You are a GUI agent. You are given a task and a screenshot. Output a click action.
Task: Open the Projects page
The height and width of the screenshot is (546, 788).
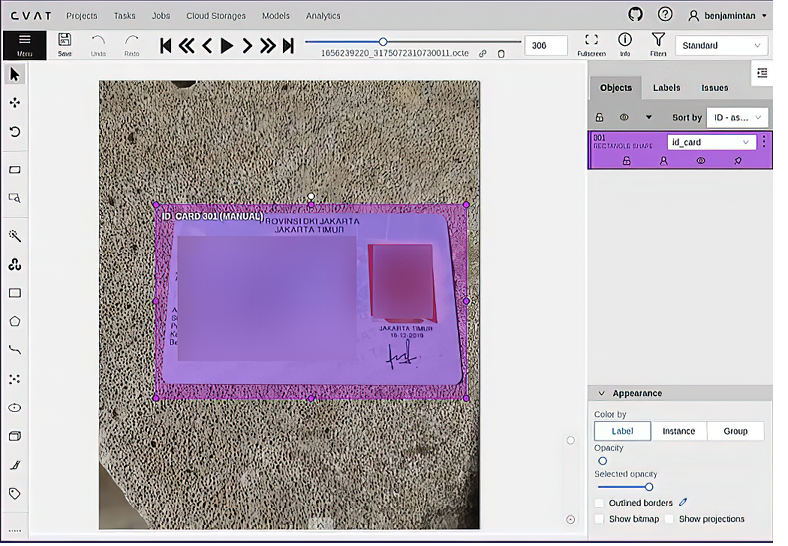coord(82,16)
